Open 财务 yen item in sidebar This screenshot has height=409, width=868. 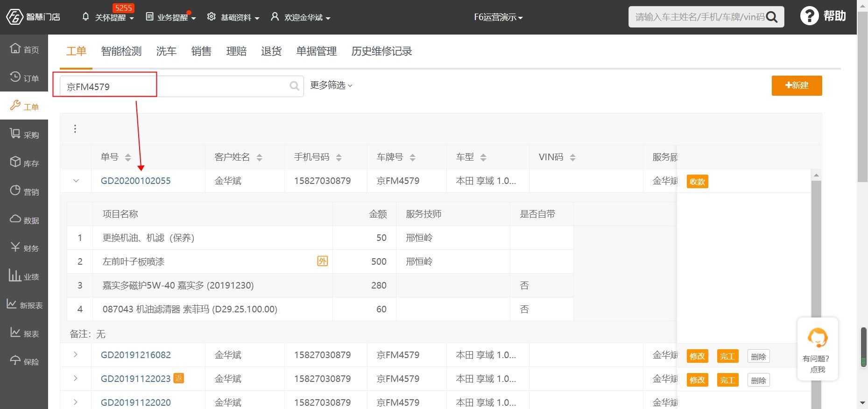[x=24, y=248]
